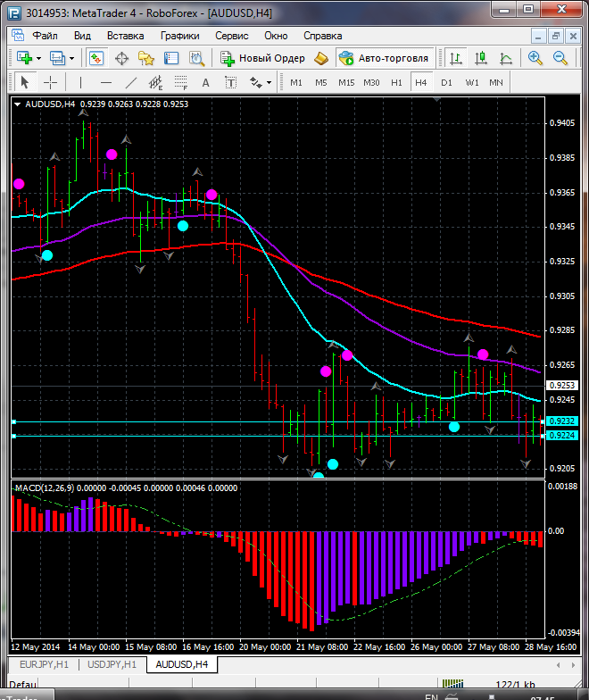Select the crosshair tool
This screenshot has width=589, height=700.
(x=50, y=82)
